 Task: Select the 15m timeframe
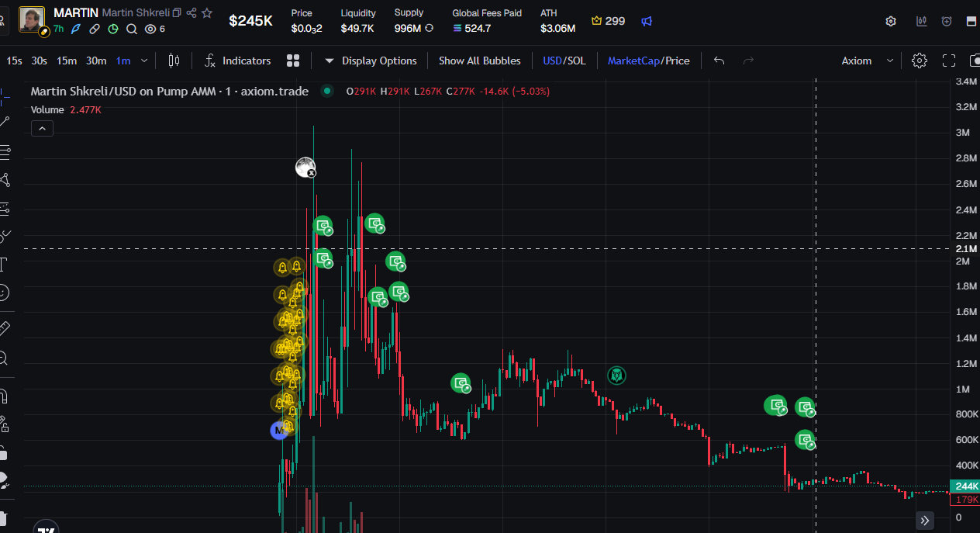pos(67,61)
